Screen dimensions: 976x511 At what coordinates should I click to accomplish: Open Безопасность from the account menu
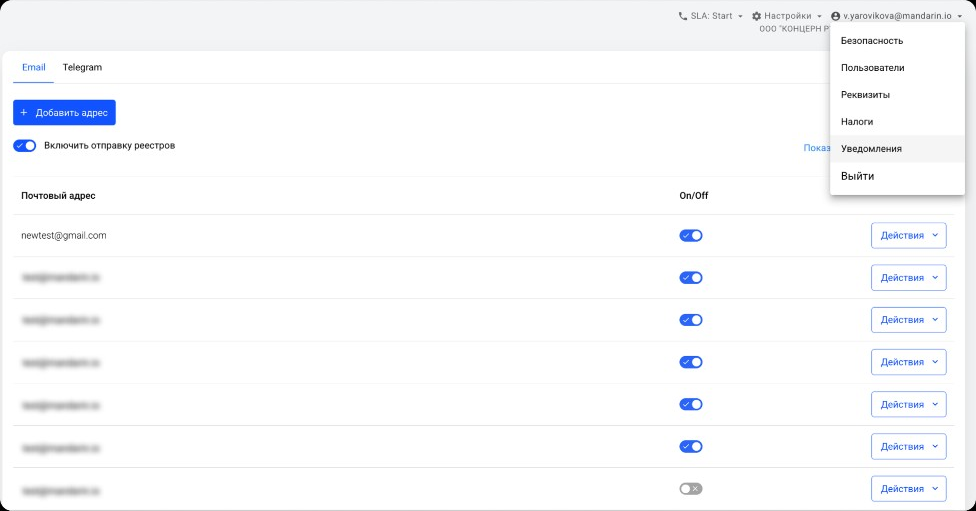coord(871,41)
